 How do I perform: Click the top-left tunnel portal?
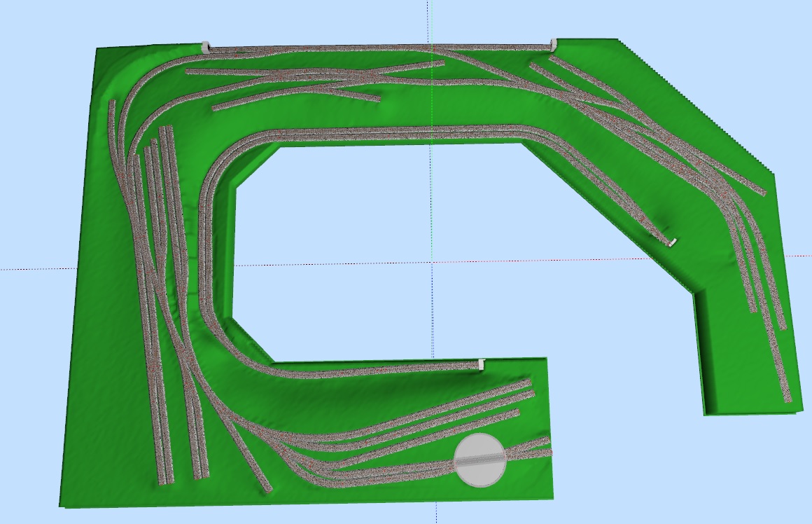[206, 48]
